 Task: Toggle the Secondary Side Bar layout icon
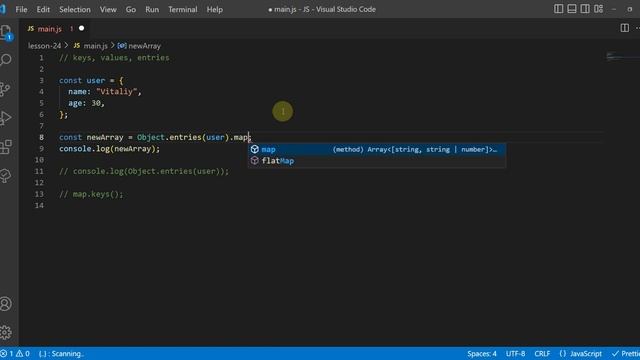click(x=585, y=9)
